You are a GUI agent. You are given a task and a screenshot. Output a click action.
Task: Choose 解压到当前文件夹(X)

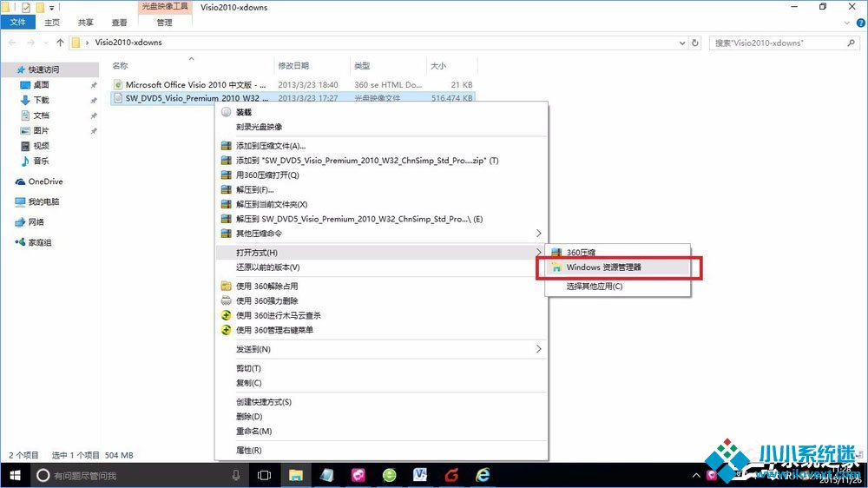coord(382,204)
